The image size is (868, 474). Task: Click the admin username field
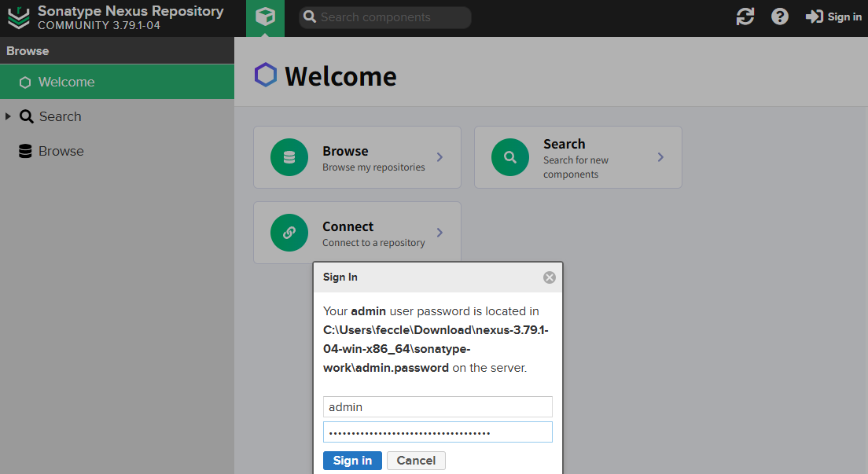[x=437, y=407]
